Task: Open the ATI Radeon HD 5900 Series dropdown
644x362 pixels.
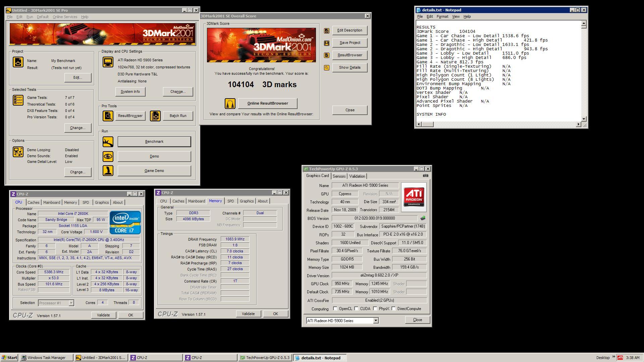Action: tap(376, 321)
